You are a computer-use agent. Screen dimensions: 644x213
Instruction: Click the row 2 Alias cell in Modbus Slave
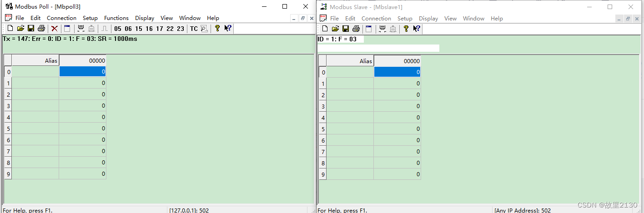coord(350,95)
